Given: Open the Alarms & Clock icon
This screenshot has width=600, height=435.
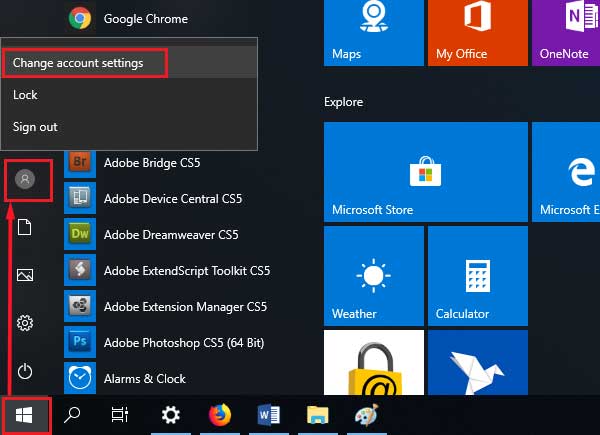Looking at the screenshot, I should click(x=80, y=378).
